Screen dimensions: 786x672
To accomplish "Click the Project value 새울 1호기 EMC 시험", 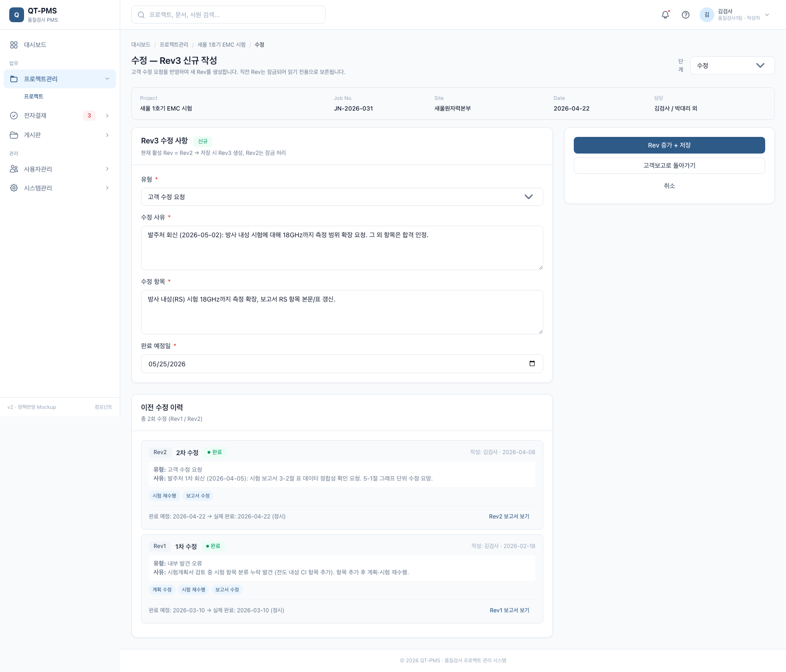I will [166, 109].
